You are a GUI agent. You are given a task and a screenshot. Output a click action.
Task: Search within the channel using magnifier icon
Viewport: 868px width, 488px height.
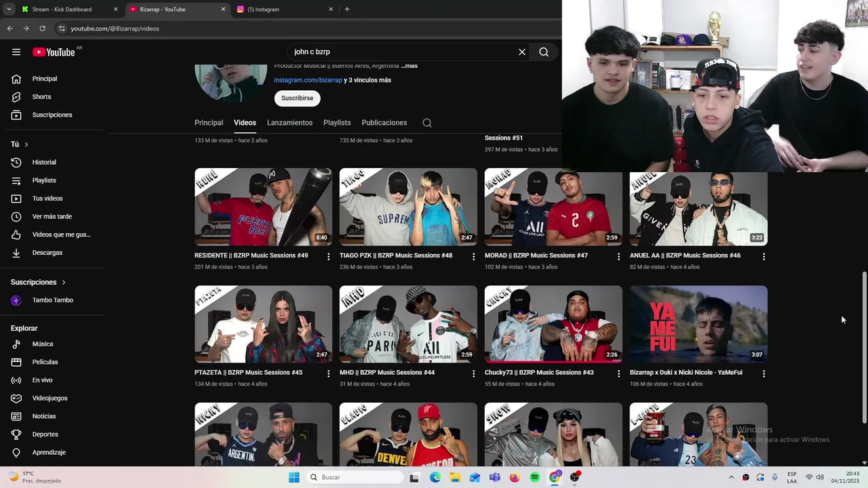click(x=427, y=123)
